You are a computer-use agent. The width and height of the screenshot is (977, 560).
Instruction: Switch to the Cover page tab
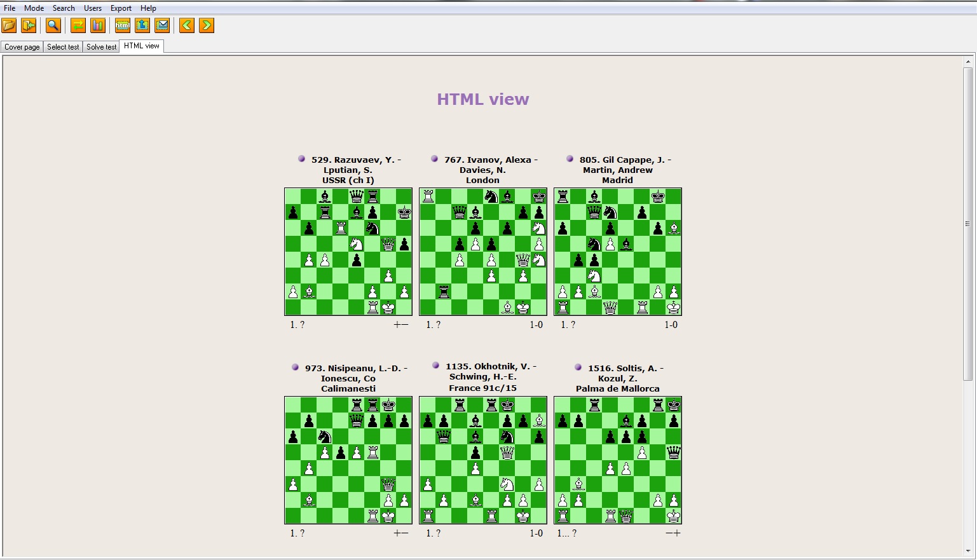point(22,46)
